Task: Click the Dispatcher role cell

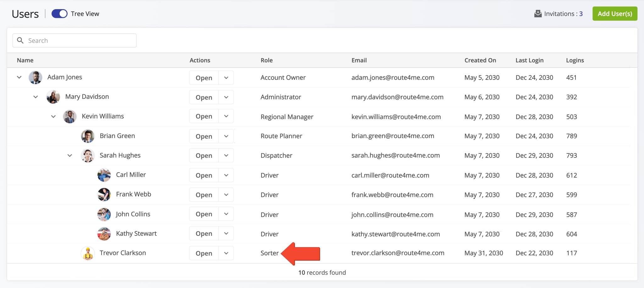Action: [276, 156]
